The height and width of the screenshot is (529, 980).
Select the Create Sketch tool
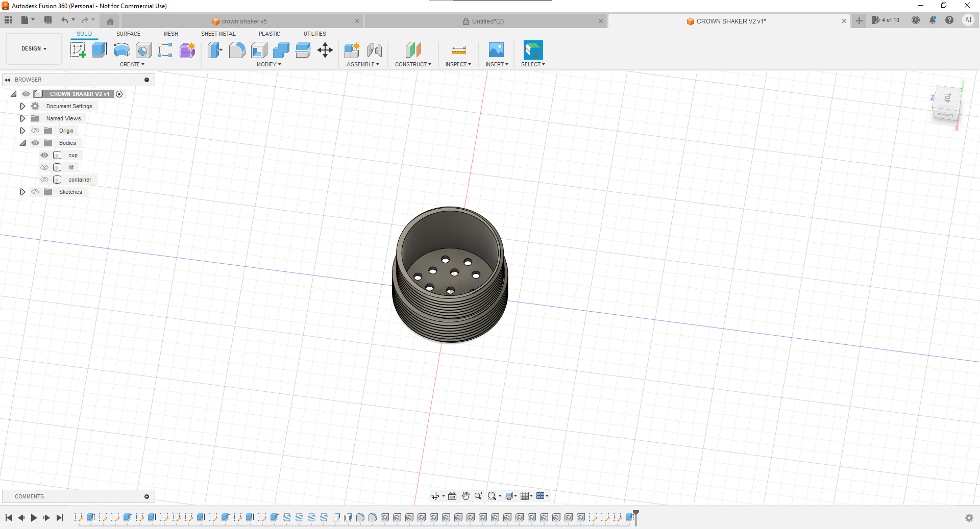78,49
